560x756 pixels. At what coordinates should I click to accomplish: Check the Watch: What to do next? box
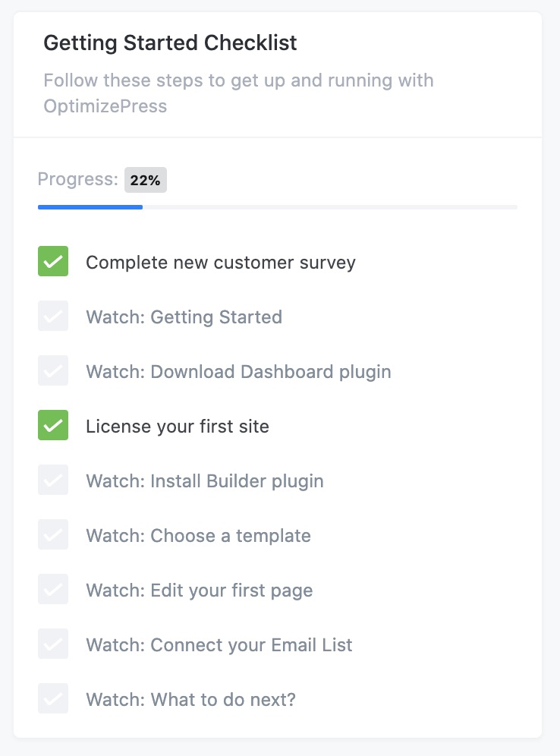click(x=52, y=698)
